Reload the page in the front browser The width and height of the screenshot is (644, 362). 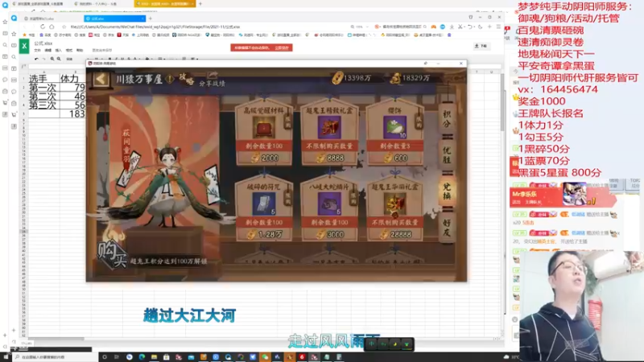[x=43, y=27]
